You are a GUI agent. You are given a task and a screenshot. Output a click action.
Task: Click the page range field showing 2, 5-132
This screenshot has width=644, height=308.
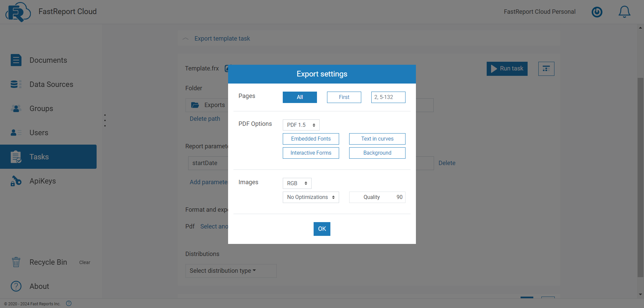[x=388, y=97]
